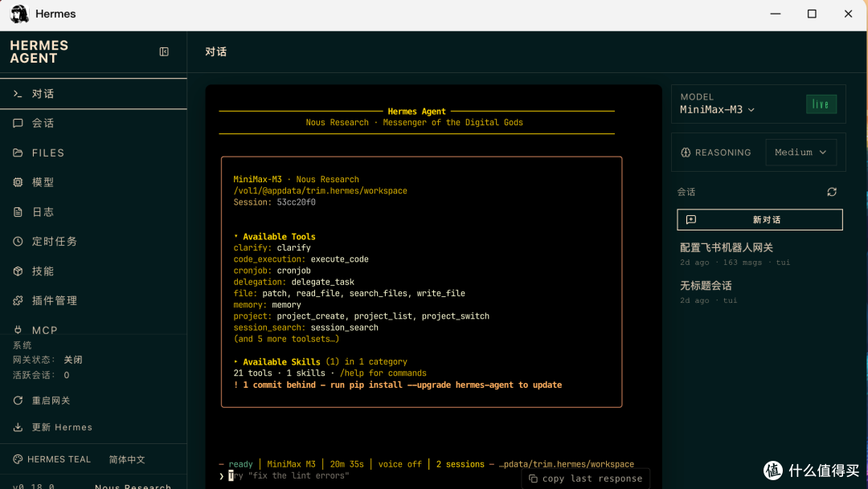The height and width of the screenshot is (489, 868).
Task: Open the 对话 terminal icon
Action: pos(18,93)
